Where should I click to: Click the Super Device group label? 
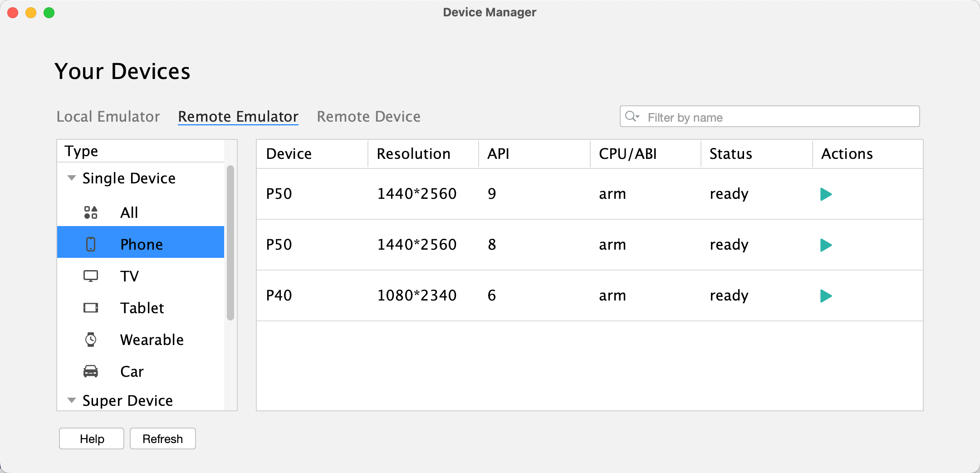(x=127, y=401)
